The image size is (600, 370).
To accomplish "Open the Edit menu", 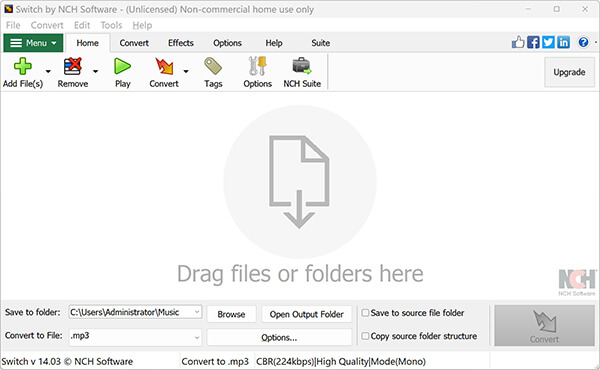I will coord(82,25).
